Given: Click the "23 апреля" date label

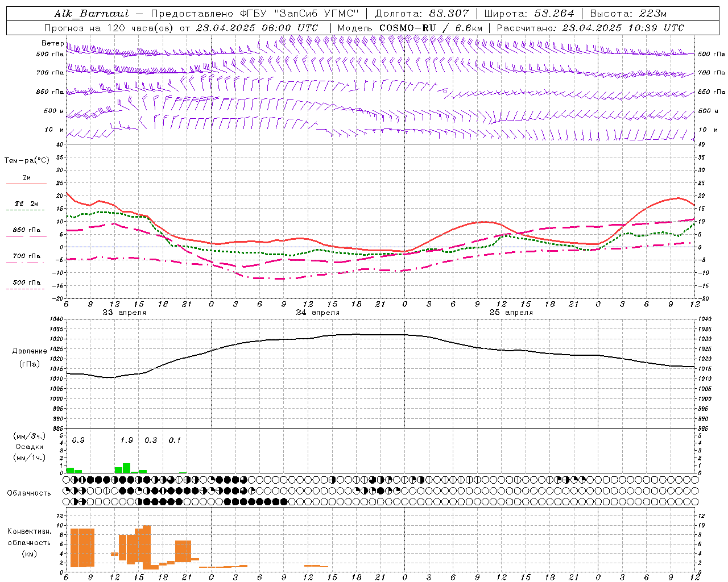Looking at the screenshot, I should click(124, 313).
